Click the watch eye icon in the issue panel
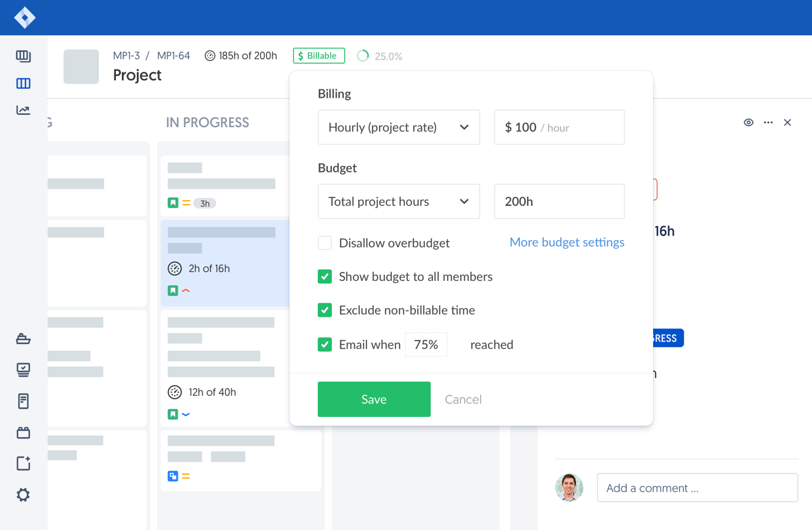Screen dimensions: 812x530 748,122
